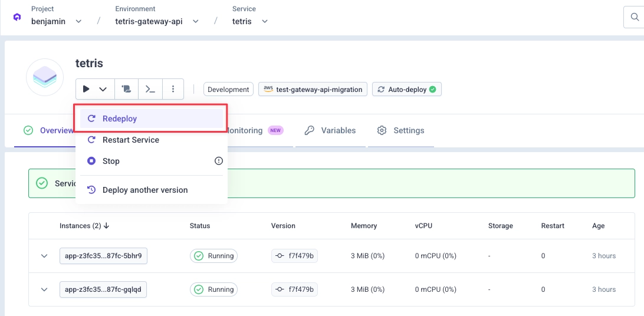Click the Running status of the gqlqd instance
Viewport: 644px width, 316px height.
click(x=213, y=289)
